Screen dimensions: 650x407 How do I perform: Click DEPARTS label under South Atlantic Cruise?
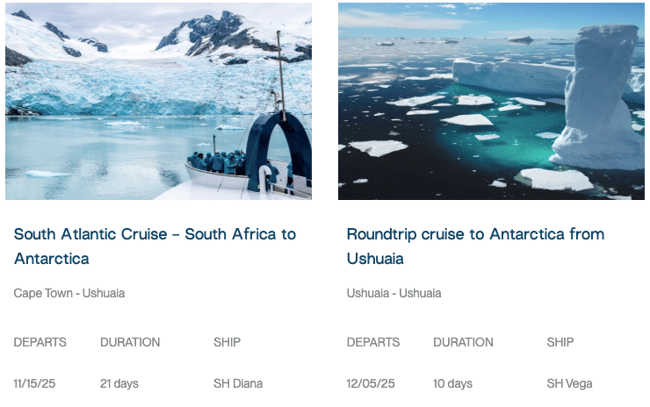coord(40,342)
